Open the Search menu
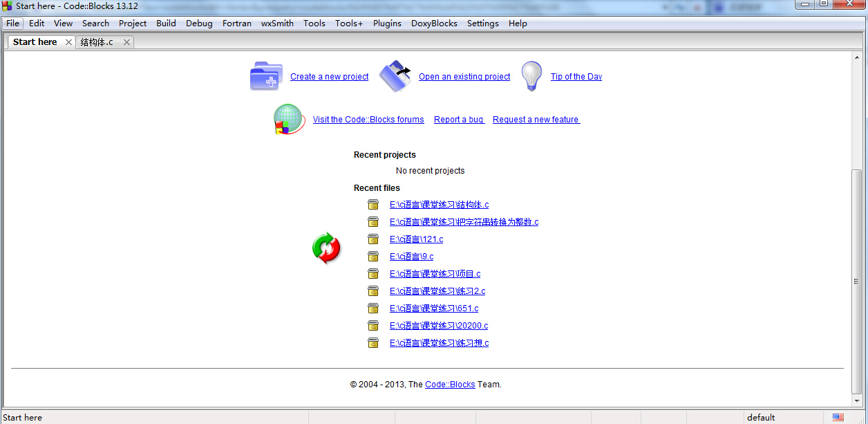The height and width of the screenshot is (424, 868). click(95, 23)
